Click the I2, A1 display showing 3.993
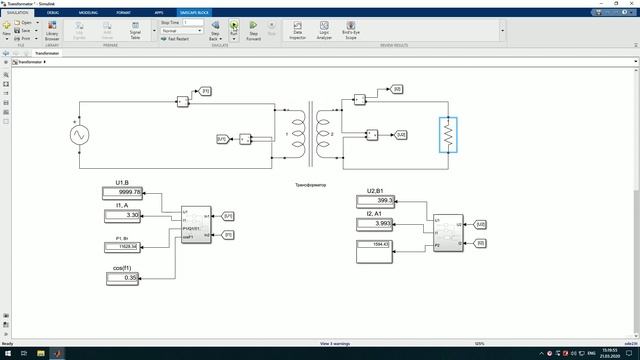Image resolution: width=640 pixels, height=360 pixels. click(374, 224)
